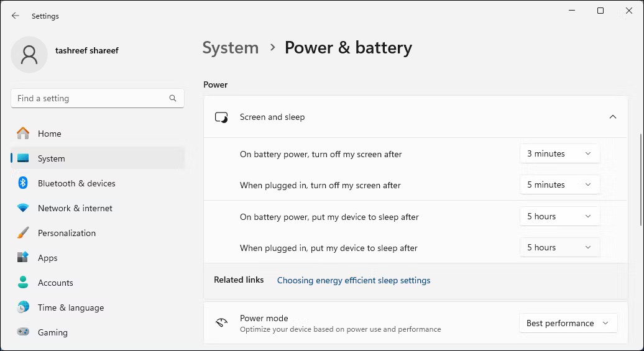Click the Bluetooth icon in sidebar
644x351 pixels.
coord(23,183)
